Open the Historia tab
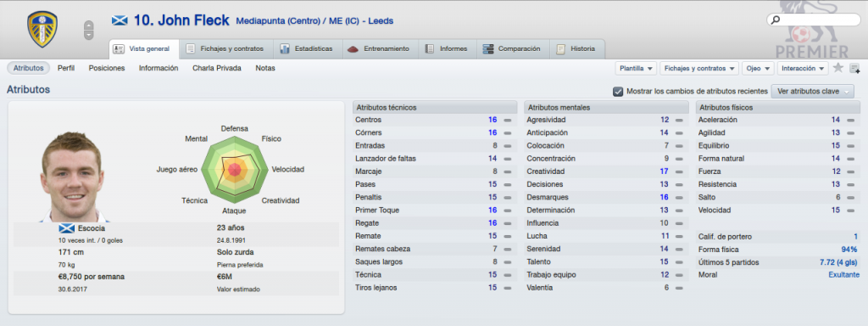This screenshot has width=868, height=326. click(576, 48)
